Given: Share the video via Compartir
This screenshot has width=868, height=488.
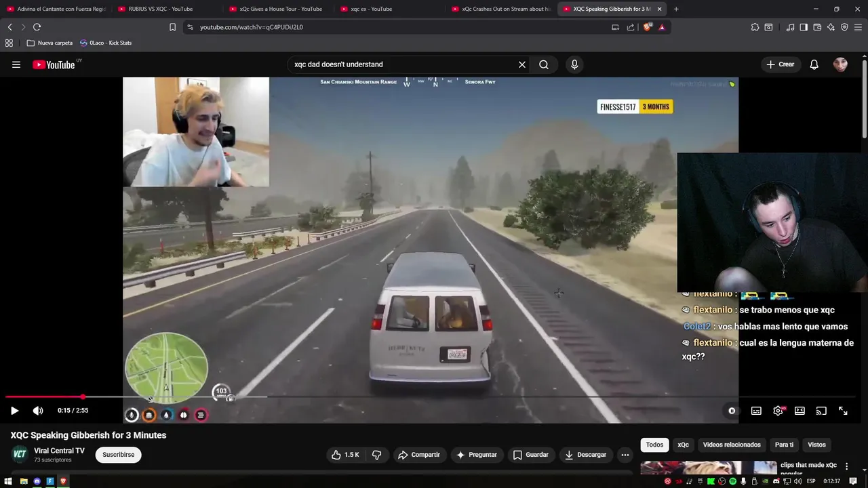Looking at the screenshot, I should 419,455.
